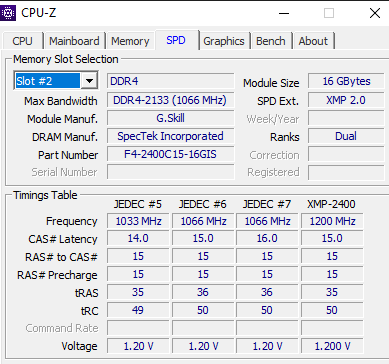Image resolution: width=389 pixels, height=364 pixels.
Task: Click the CAS# Latency row label
Action: [63, 239]
